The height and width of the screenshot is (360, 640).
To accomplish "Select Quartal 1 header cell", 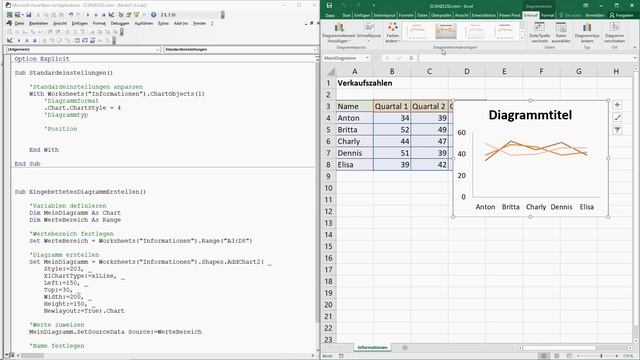I will (x=391, y=107).
